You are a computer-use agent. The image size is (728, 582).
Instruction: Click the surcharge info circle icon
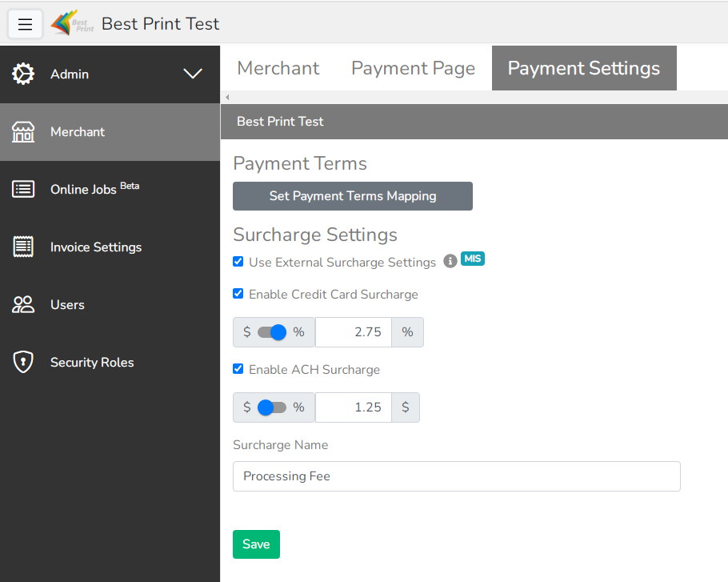(450, 262)
